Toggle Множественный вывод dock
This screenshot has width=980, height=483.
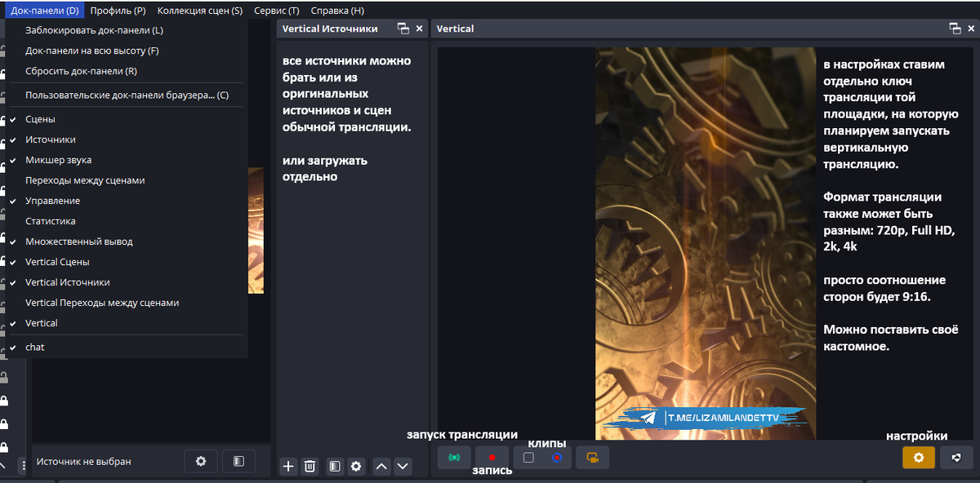coord(127,241)
